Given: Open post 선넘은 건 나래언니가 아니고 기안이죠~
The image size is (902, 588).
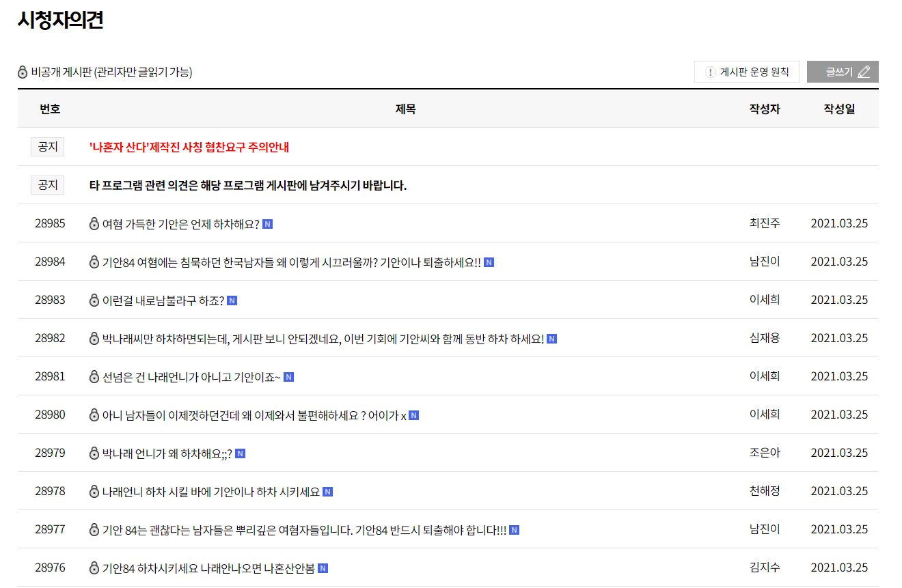Looking at the screenshot, I should (191, 377).
